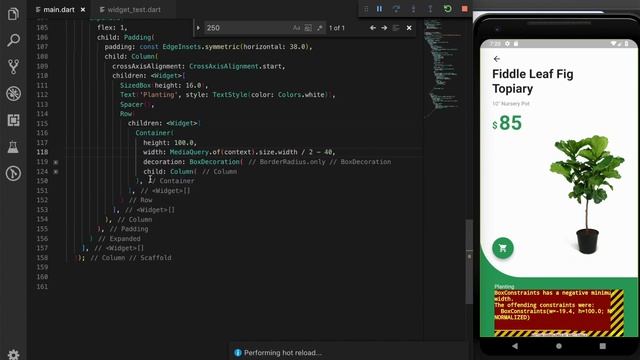Click 'Planting' label in the app

pyautogui.click(x=504, y=287)
